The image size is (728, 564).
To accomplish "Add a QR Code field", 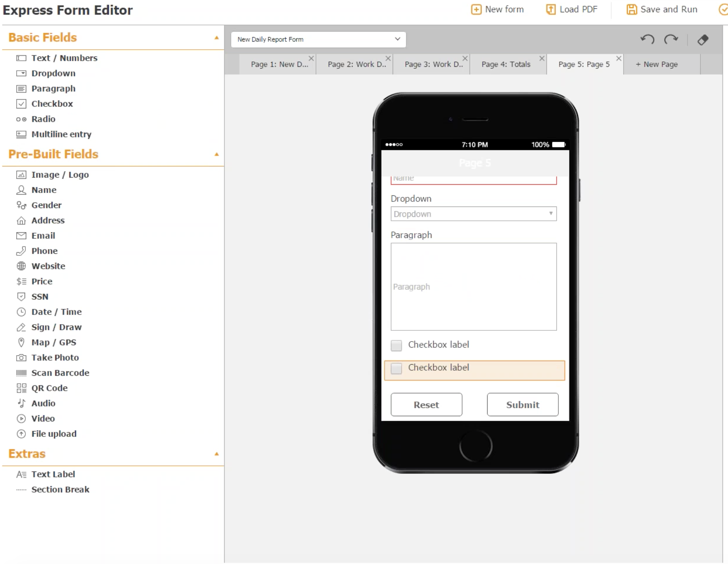I will (x=49, y=388).
